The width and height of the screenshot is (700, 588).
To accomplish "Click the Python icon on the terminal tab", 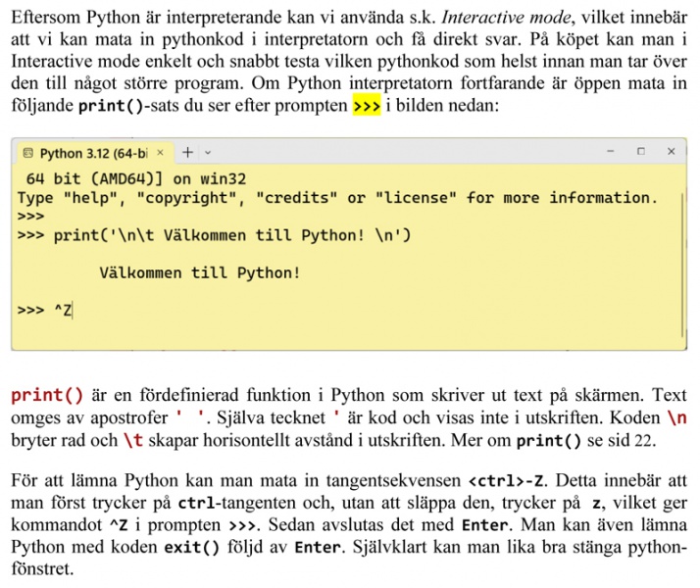I will coord(27,153).
